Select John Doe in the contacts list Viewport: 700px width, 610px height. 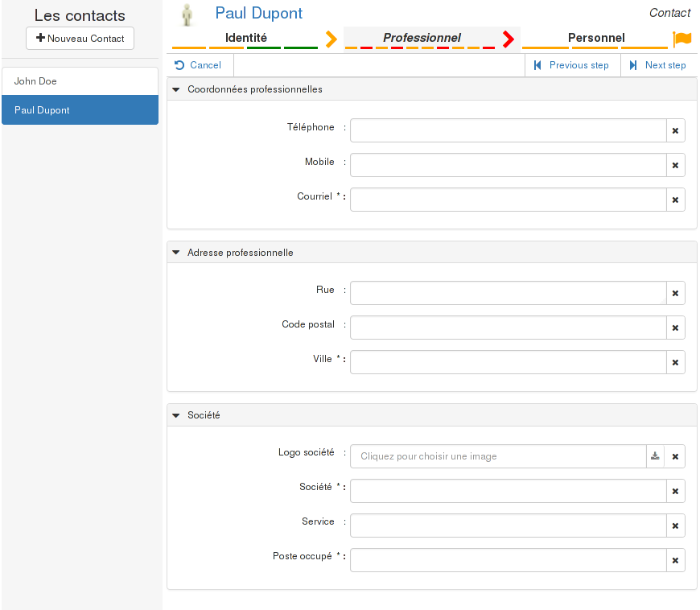[x=80, y=81]
